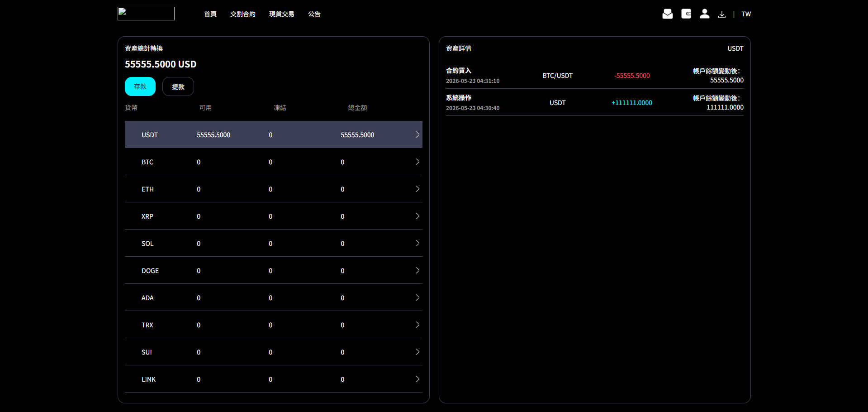Image resolution: width=868 pixels, height=412 pixels.
Task: Expand the ETH row chevron
Action: (417, 189)
